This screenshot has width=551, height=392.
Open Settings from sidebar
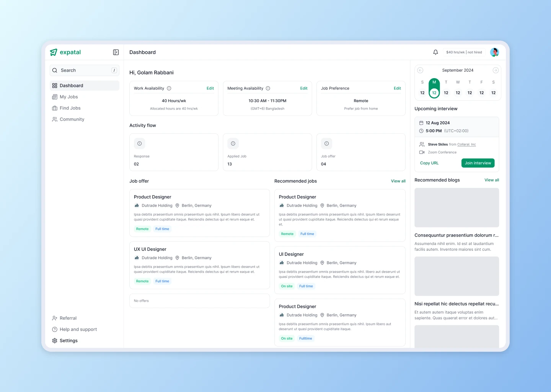tap(85, 341)
